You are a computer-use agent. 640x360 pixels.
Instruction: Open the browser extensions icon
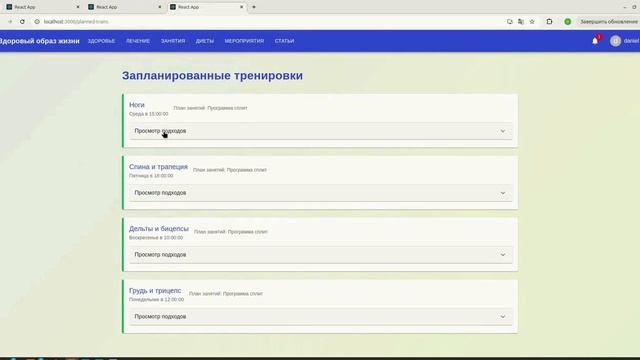click(x=549, y=22)
